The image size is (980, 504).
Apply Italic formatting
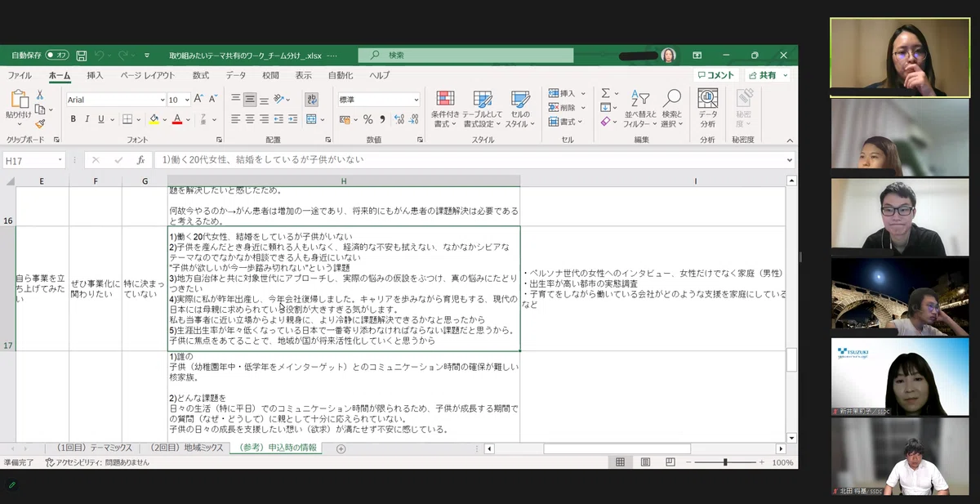pos(88,119)
